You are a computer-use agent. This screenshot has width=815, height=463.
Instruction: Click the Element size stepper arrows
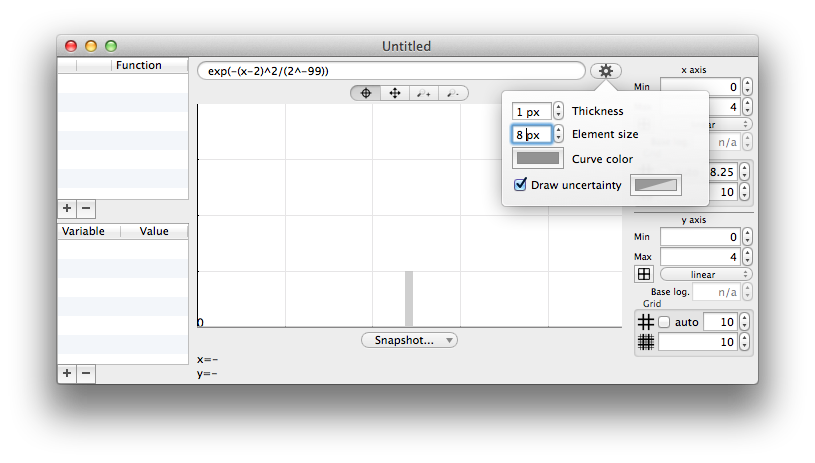coord(558,134)
